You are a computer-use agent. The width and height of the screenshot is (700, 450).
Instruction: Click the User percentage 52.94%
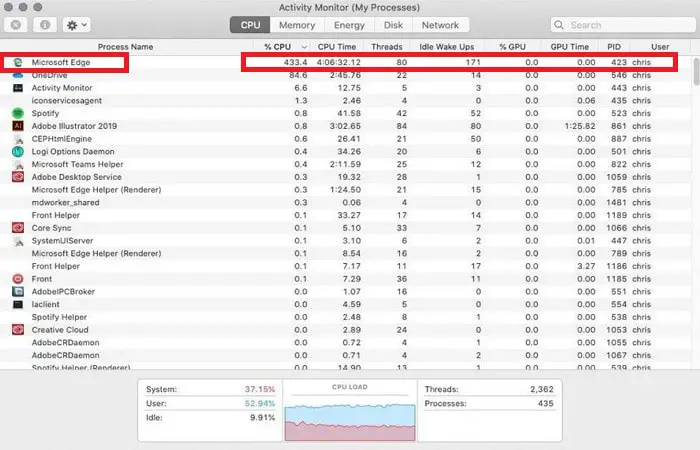[x=259, y=404]
